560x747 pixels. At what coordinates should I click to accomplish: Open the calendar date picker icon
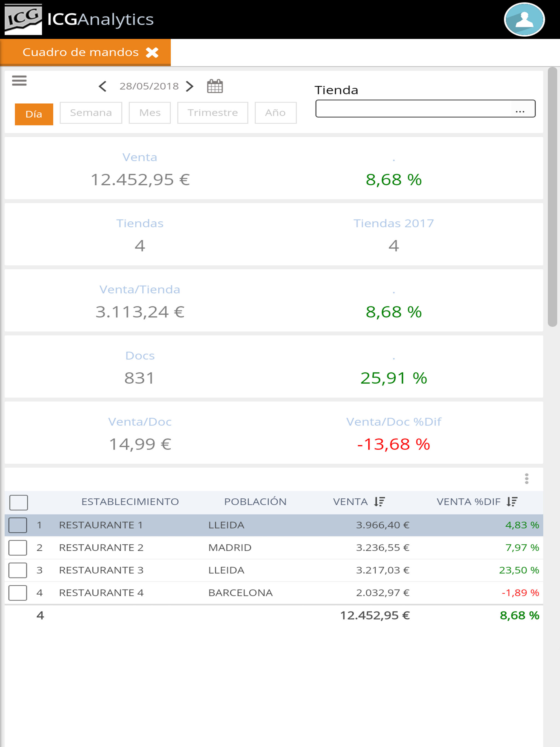(x=215, y=86)
